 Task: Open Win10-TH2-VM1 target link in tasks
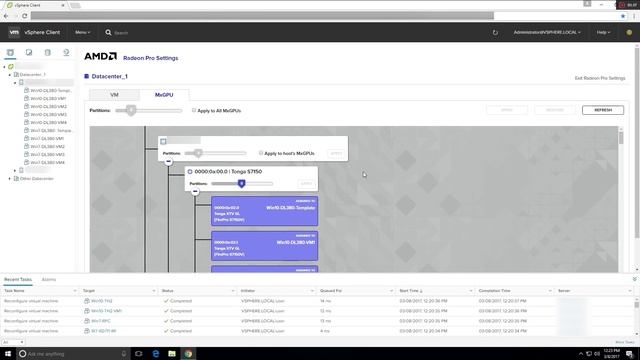click(x=106, y=311)
